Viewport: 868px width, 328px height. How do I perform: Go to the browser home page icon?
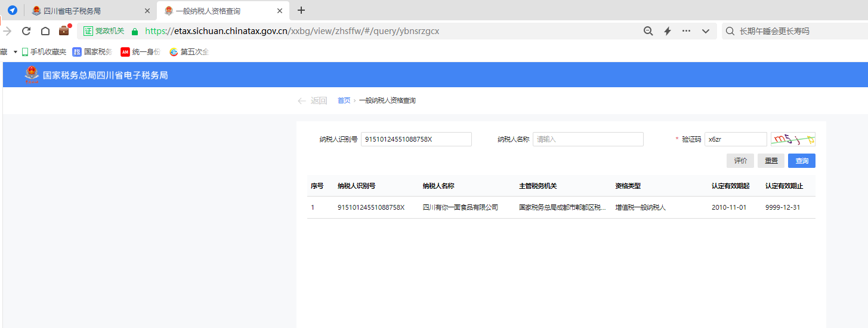tap(45, 31)
